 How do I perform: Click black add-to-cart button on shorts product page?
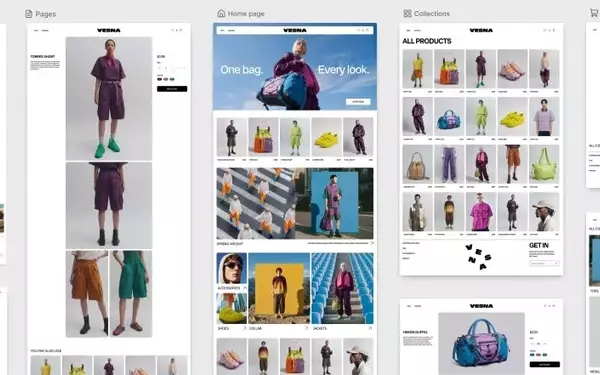coord(172,89)
